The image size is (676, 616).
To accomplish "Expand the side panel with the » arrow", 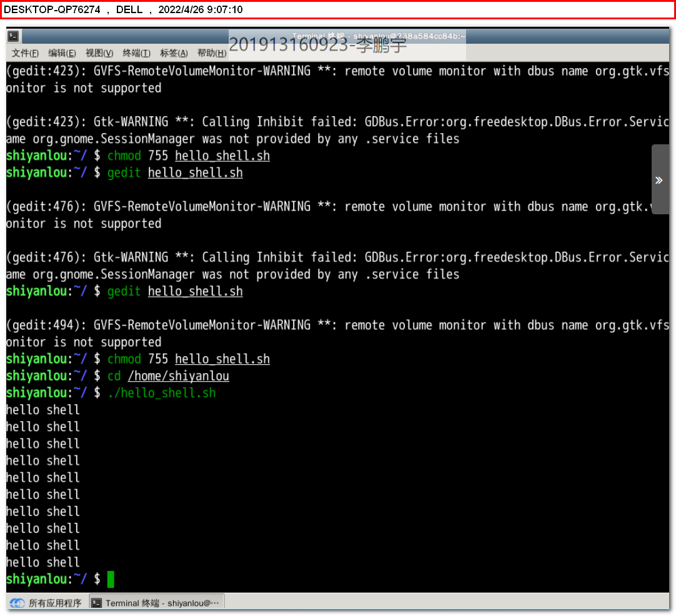I will 659,180.
